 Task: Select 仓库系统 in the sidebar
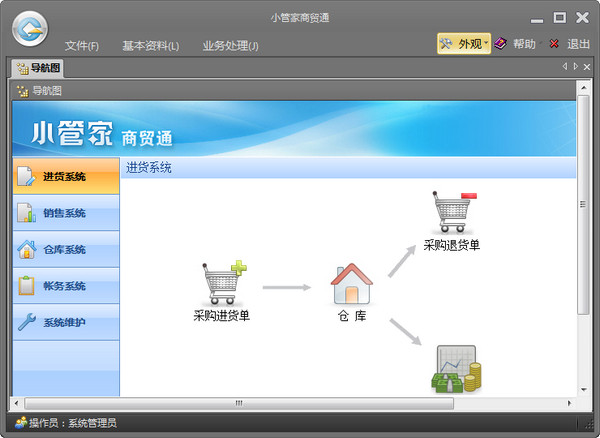click(66, 249)
